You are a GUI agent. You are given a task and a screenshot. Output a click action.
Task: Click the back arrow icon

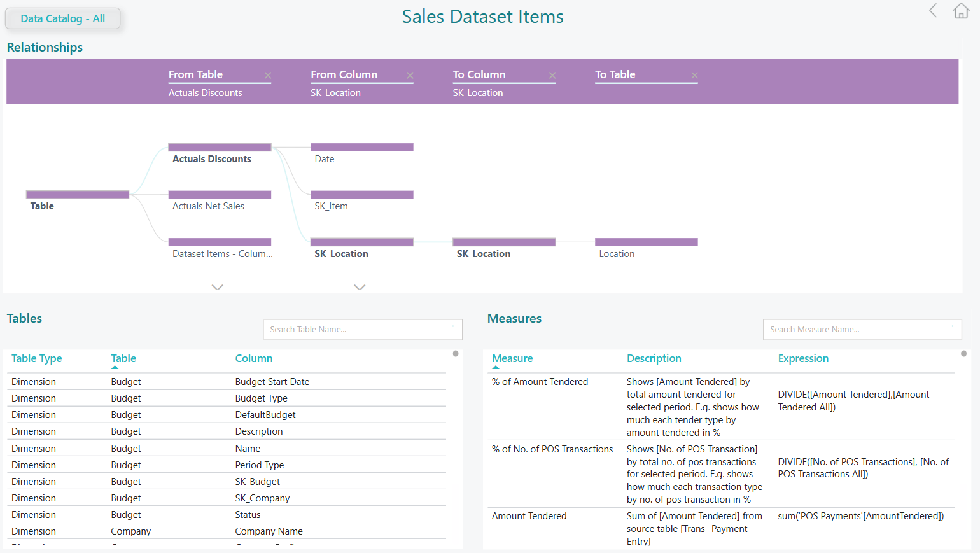[x=933, y=11]
